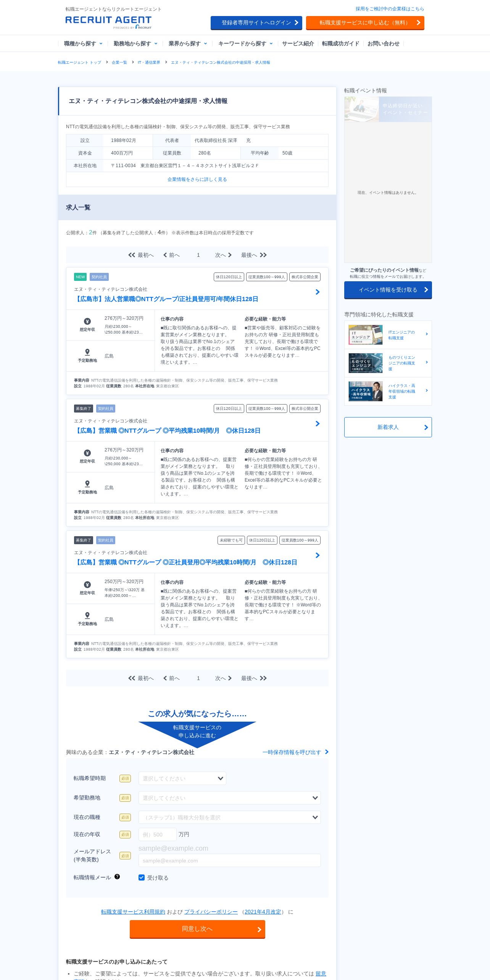Click 同意し次へ button
Viewport: 490px width, 980px height.
tap(197, 929)
